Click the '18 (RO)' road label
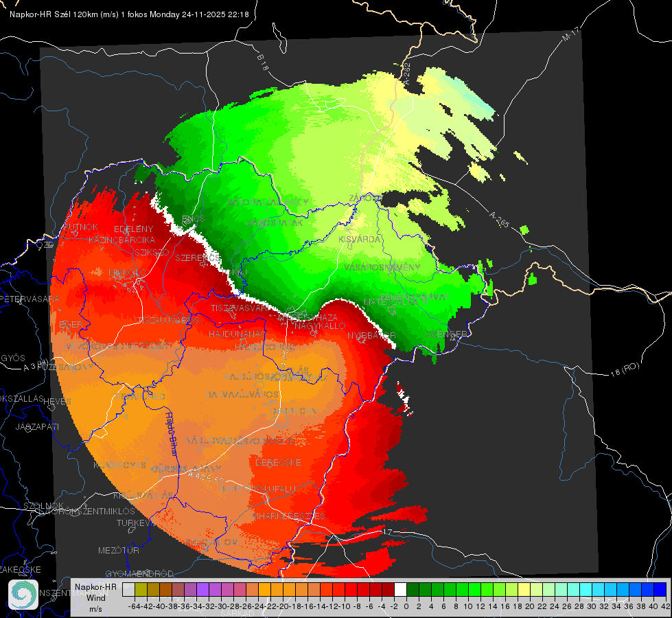This screenshot has height=618, width=672. coord(625,369)
